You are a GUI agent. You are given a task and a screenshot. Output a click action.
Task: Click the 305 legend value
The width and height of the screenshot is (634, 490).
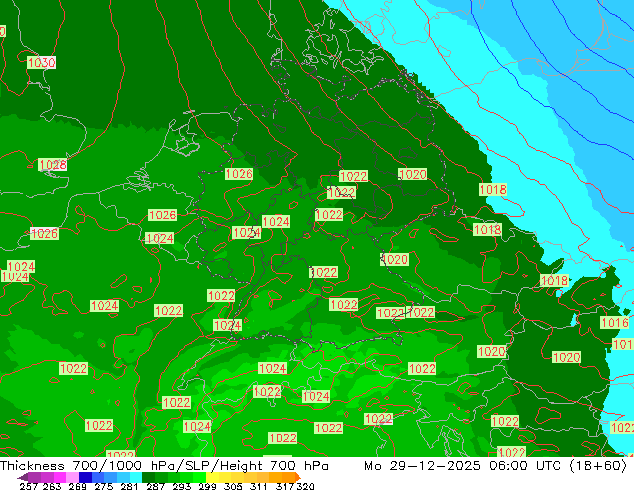pyautogui.click(x=233, y=486)
